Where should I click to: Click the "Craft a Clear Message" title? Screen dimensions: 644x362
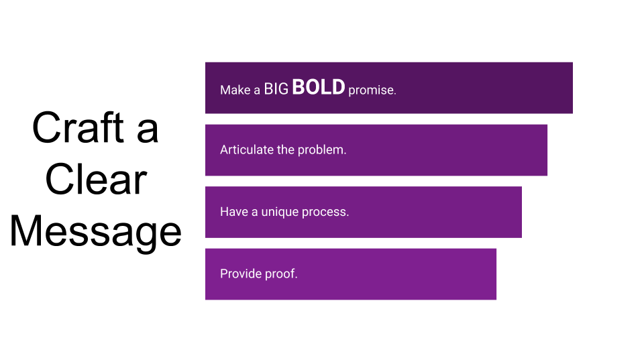coord(95,180)
